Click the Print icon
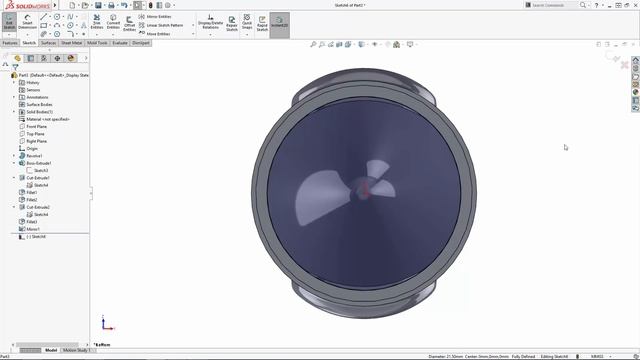The width and height of the screenshot is (640, 360). click(111, 5)
